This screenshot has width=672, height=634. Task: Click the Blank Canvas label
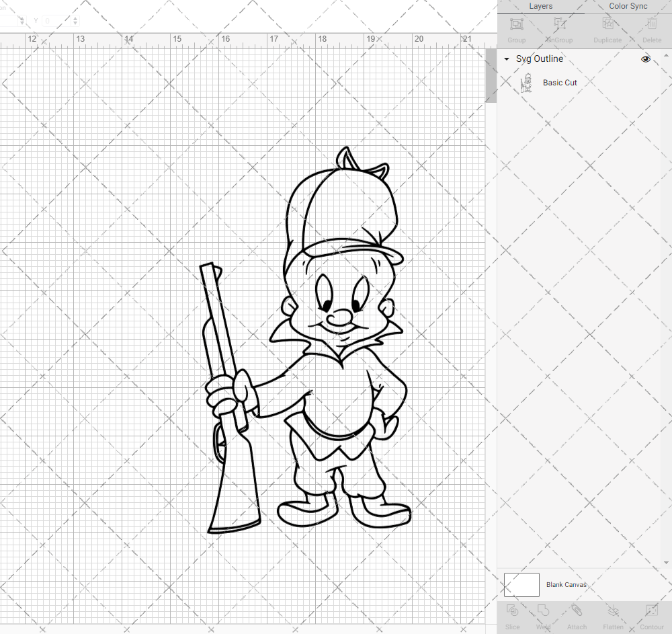click(x=566, y=585)
